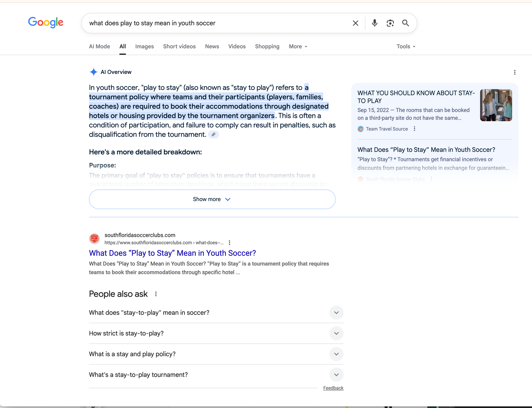532x408 pixels.
Task: Click 'Here's a more detailed breakdown:' heading
Action: pos(145,152)
